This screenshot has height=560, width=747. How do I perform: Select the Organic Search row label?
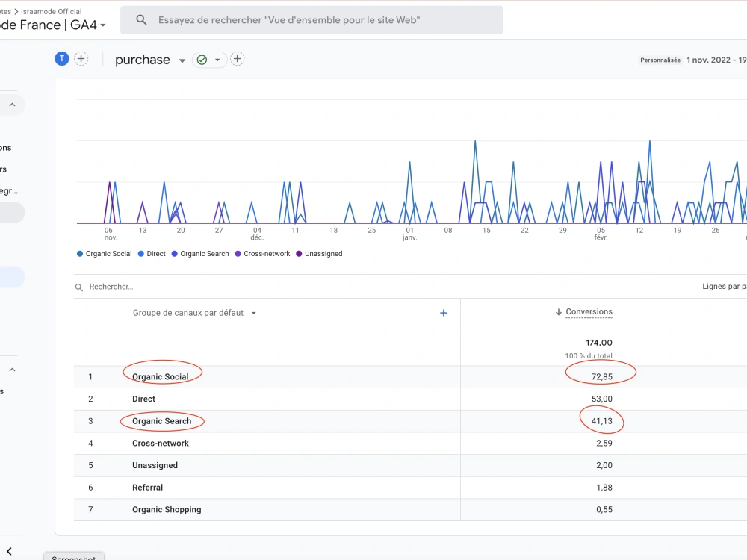(x=162, y=421)
